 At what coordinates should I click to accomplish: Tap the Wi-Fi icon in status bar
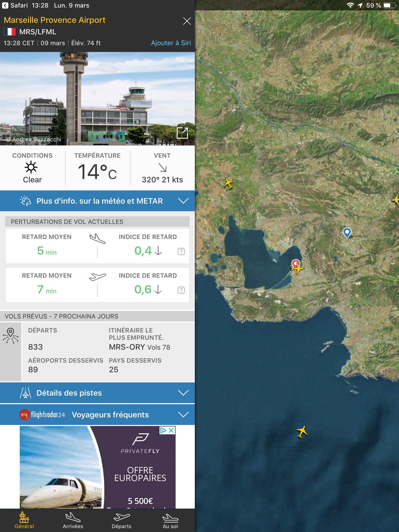click(350, 5)
